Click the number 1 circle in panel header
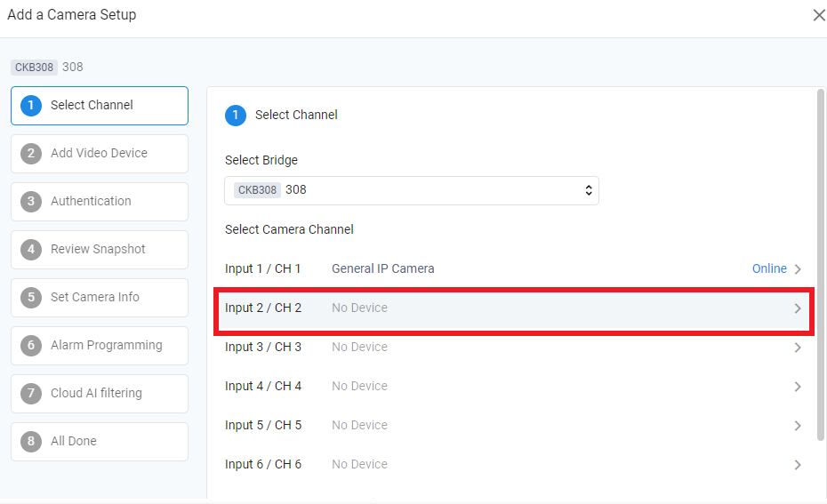 (x=236, y=116)
